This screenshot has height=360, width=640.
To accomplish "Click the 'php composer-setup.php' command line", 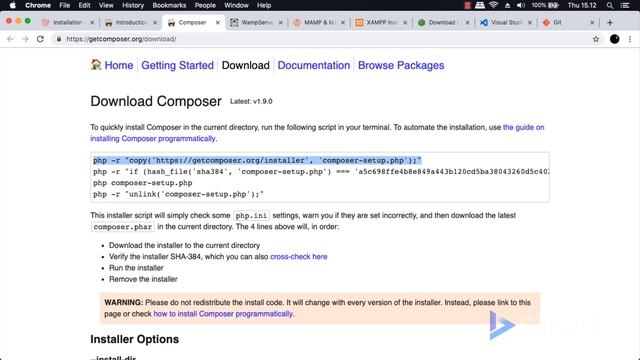I will click(142, 183).
